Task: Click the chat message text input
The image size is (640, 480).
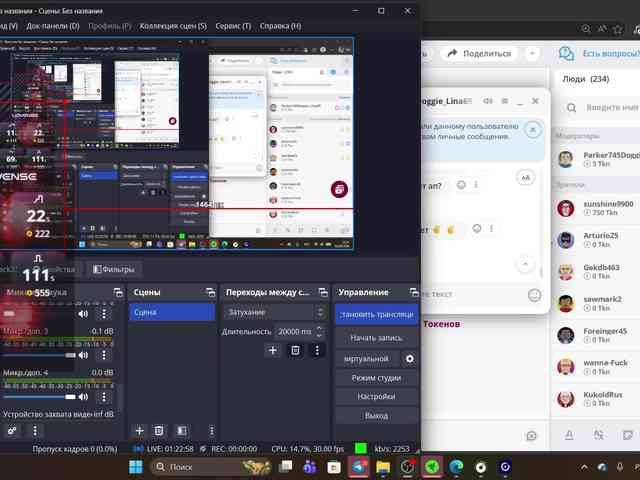Action: (473, 294)
